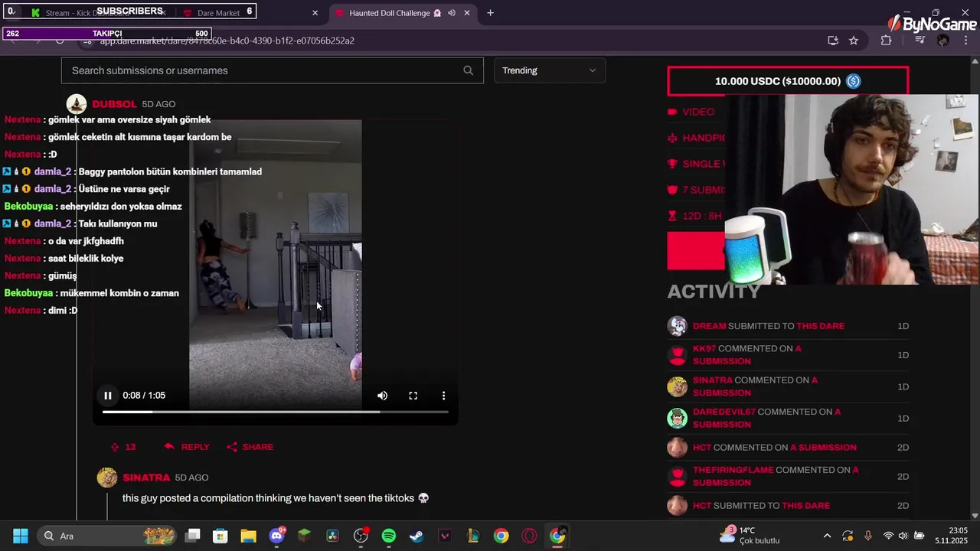Open Task View from the taskbar
The width and height of the screenshot is (980, 551).
pyautogui.click(x=193, y=536)
